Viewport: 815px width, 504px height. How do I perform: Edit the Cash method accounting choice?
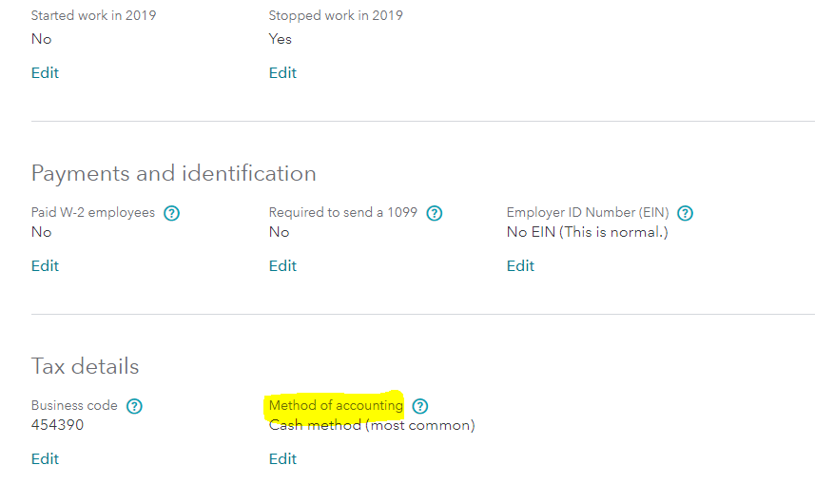pos(282,459)
